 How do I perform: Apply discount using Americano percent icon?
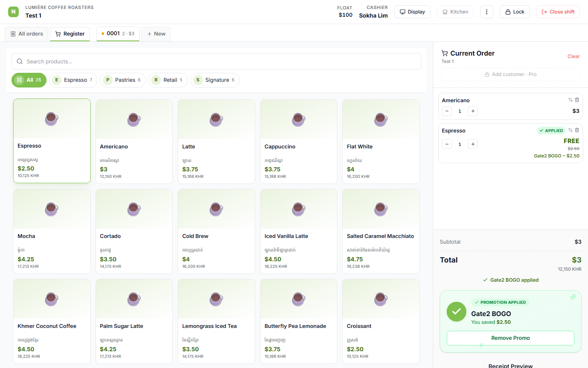click(570, 100)
